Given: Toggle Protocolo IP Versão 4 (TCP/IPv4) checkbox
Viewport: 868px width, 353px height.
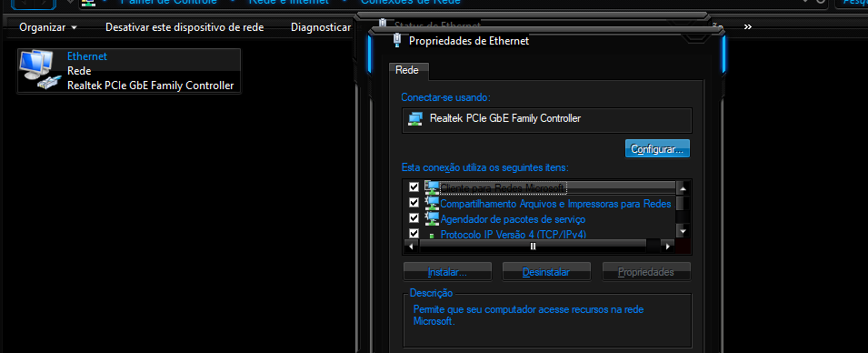Looking at the screenshot, I should pos(414,233).
